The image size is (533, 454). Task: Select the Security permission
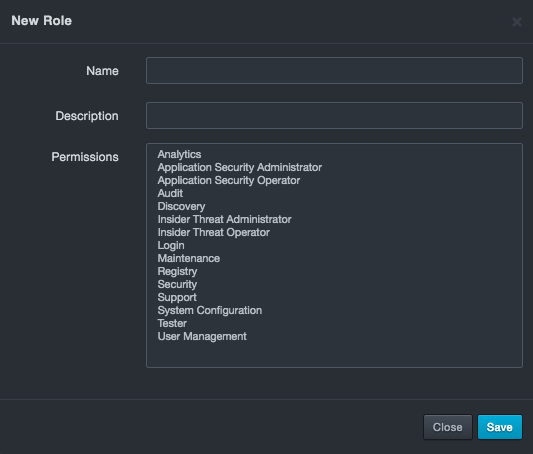[x=177, y=284]
